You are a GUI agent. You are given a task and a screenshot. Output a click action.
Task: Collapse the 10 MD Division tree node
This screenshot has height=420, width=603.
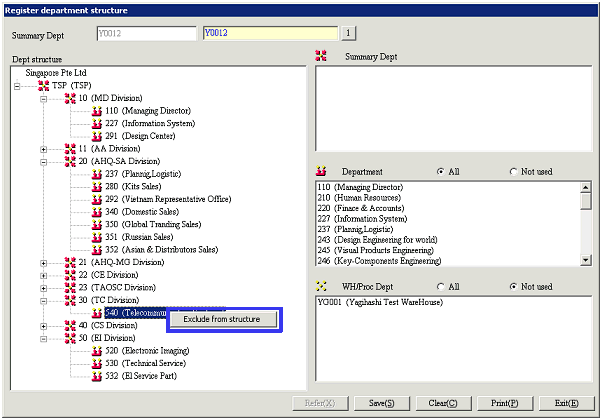(43, 98)
